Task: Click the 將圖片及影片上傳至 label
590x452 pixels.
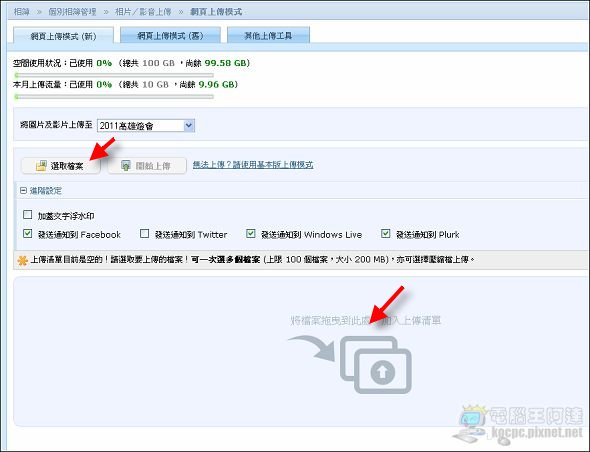Action: pos(56,125)
